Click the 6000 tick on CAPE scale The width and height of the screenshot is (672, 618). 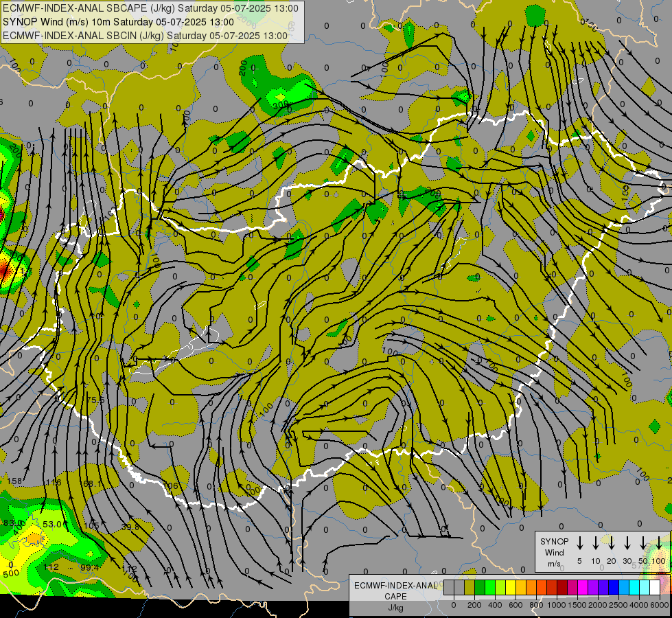tap(659, 605)
